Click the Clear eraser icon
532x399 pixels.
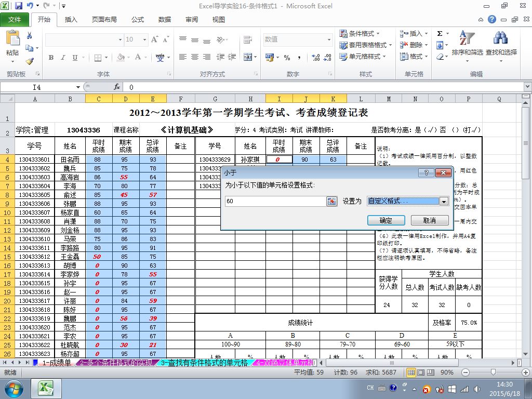(x=440, y=56)
